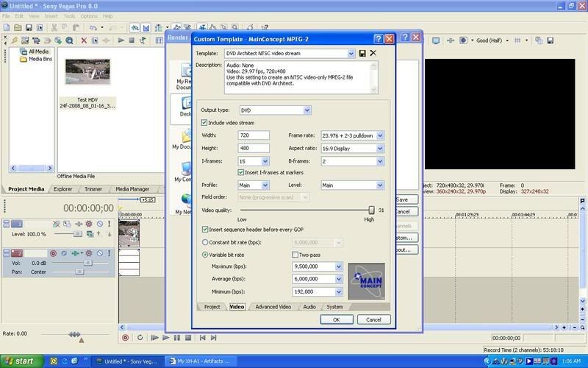This screenshot has width=588, height=368.
Task: Click the red X remove media icon
Action: click(x=84, y=40)
